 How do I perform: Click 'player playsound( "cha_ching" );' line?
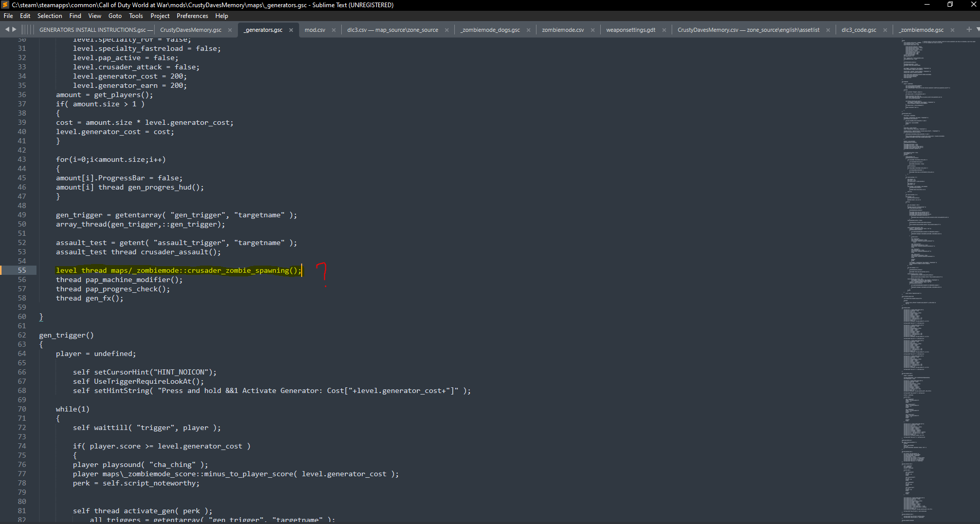[140, 464]
